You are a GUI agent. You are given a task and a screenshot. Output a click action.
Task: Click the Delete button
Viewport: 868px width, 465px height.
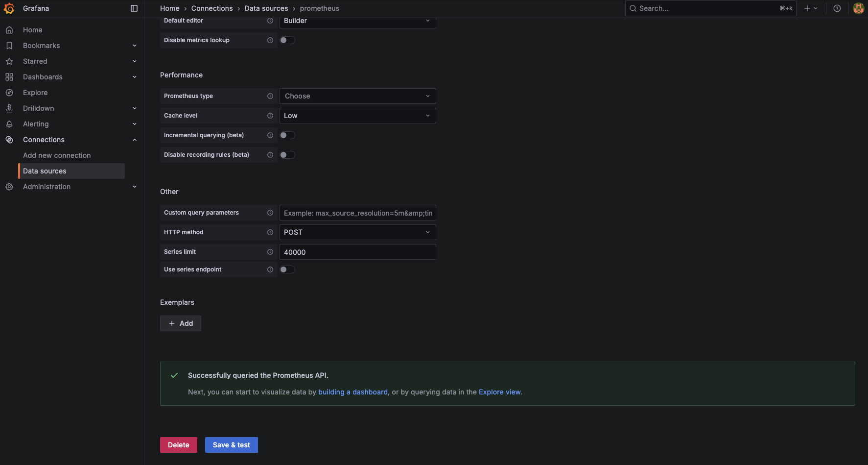[x=179, y=445]
